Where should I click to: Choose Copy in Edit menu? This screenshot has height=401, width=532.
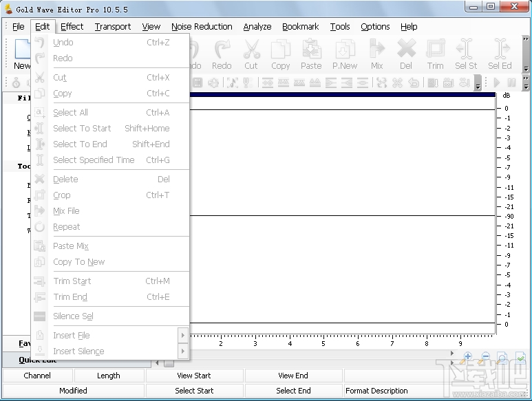pyautogui.click(x=110, y=94)
